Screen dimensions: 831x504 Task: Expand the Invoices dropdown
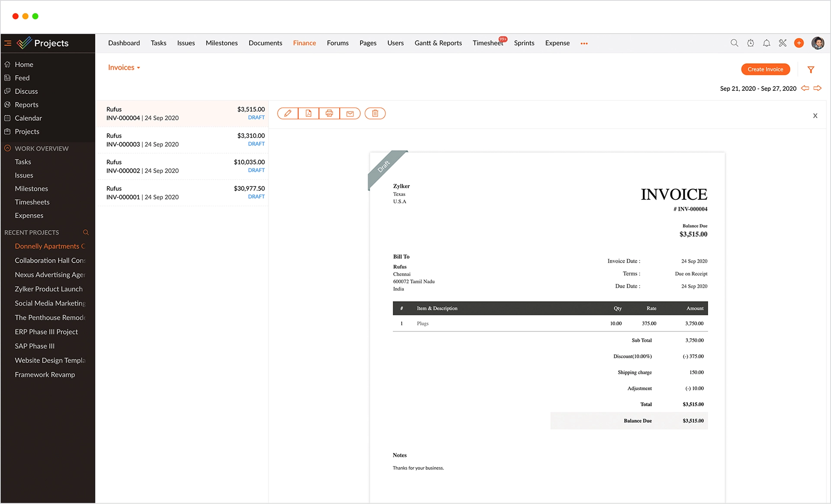click(124, 67)
